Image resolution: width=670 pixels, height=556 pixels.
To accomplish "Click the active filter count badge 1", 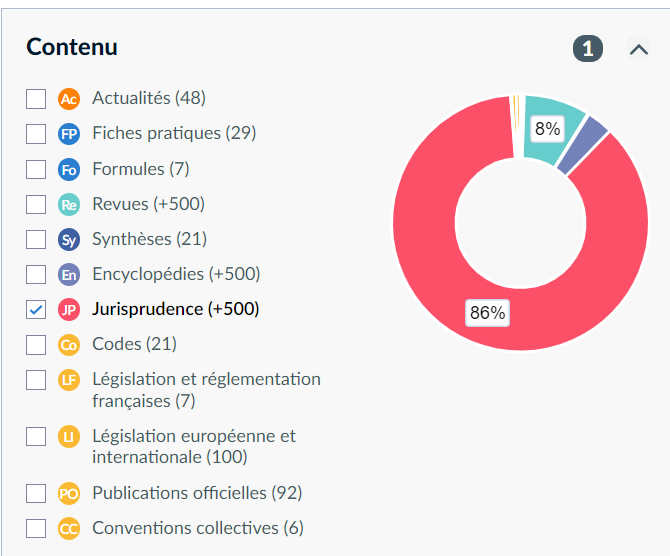I will click(x=588, y=49).
